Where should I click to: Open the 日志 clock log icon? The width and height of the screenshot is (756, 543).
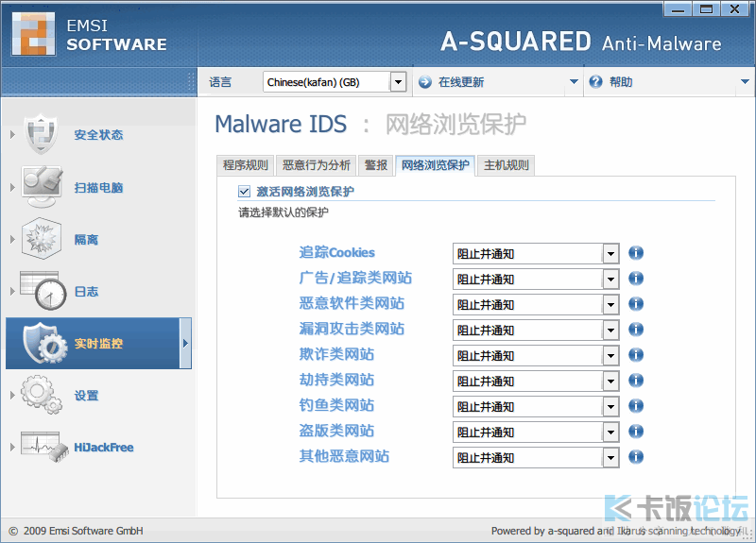43,291
